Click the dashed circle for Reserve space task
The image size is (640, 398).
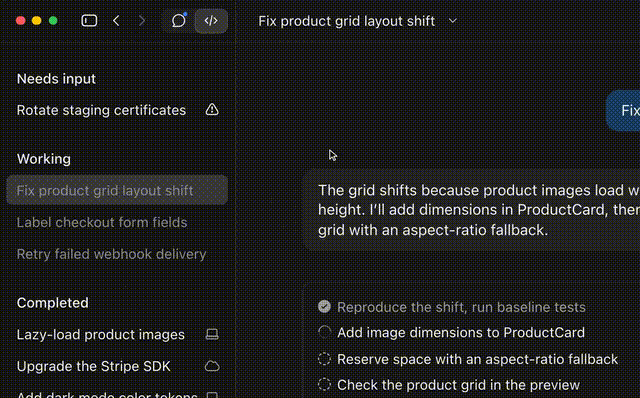[x=324, y=359]
